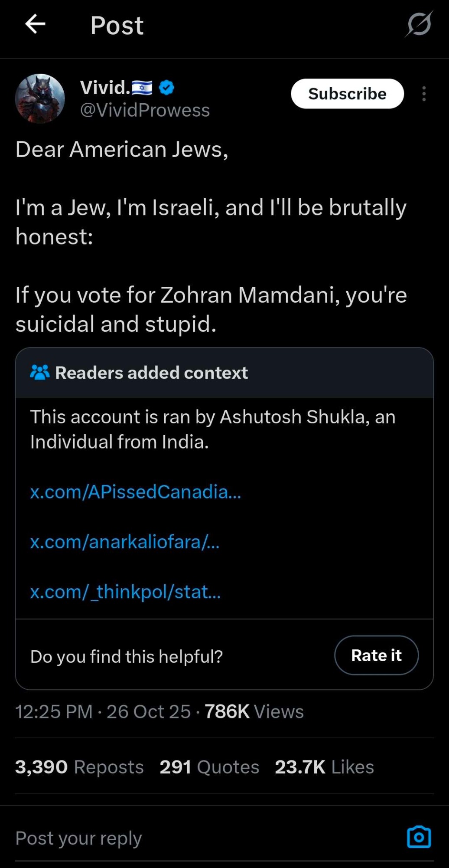Viewport: 449px width, 868px height.
Task: View the 23.7K Likes list
Action: [x=324, y=767]
